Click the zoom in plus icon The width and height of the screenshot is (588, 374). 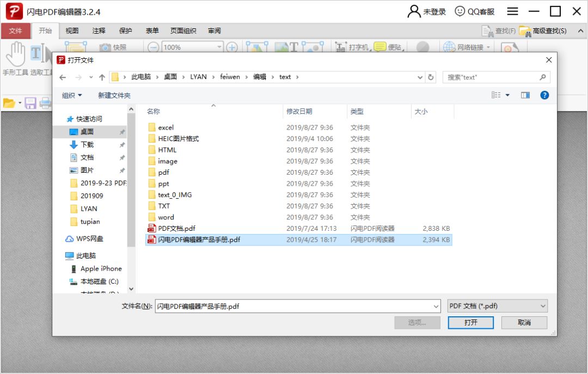(x=232, y=47)
